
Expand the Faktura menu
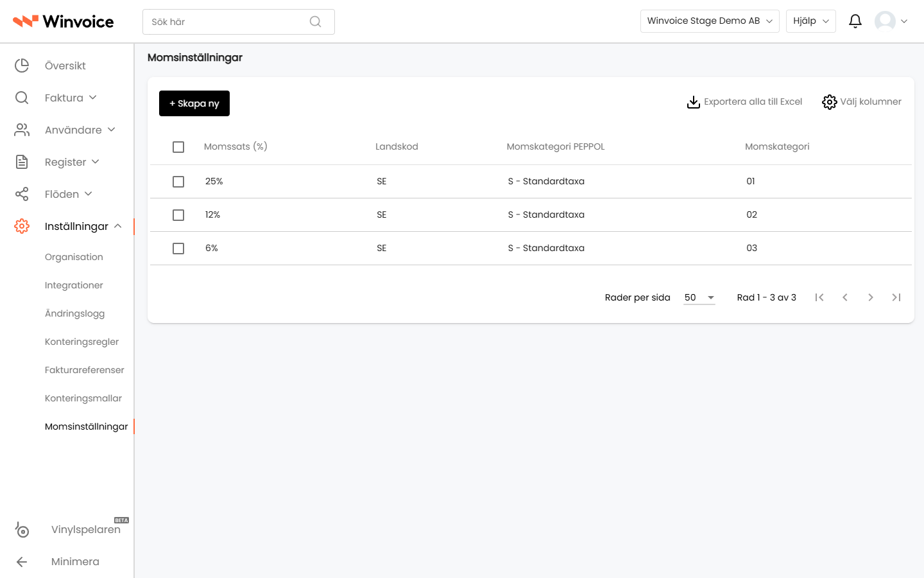pyautogui.click(x=71, y=98)
